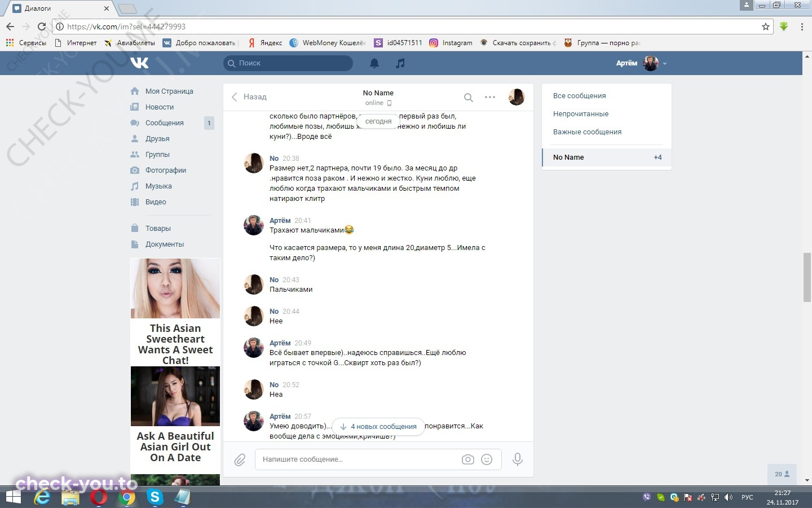This screenshot has height=508, width=812.
Task: Open Авиабилеты bookmark
Action: (x=129, y=43)
